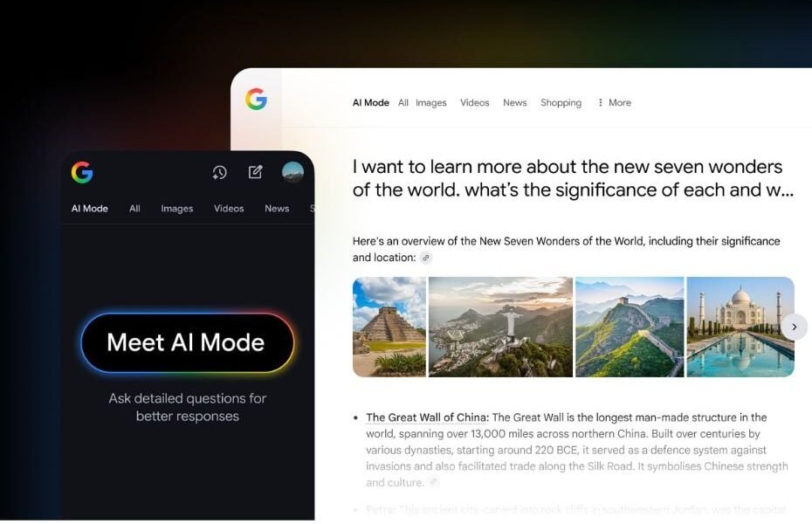
Task: Click the All tab in the dark panel
Action: click(134, 208)
